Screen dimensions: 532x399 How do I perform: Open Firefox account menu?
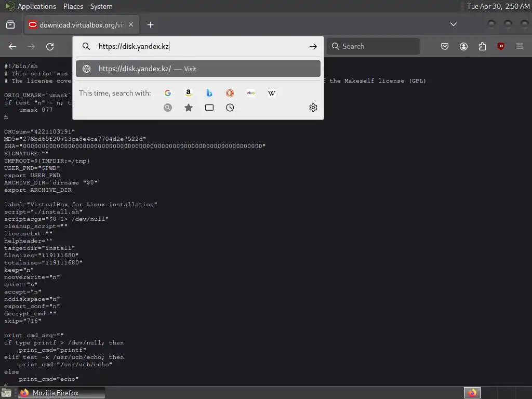(x=463, y=46)
